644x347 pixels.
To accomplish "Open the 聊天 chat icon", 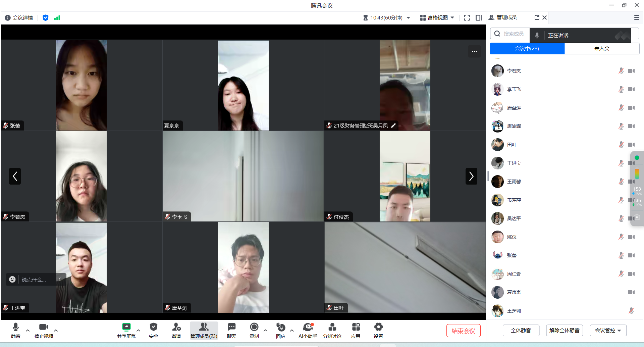I will click(x=231, y=330).
